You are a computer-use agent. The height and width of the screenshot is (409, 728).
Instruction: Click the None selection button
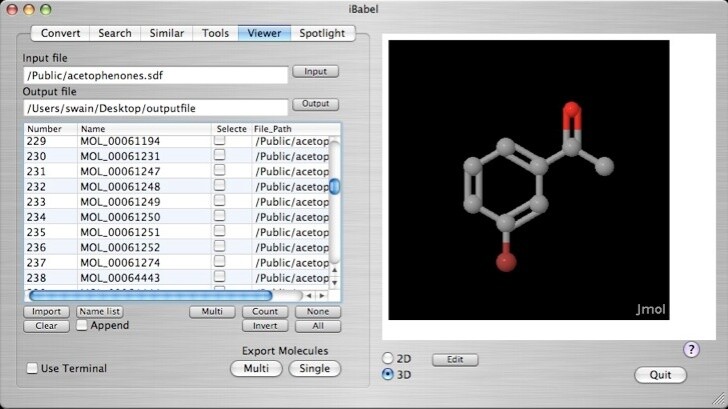pyautogui.click(x=318, y=312)
